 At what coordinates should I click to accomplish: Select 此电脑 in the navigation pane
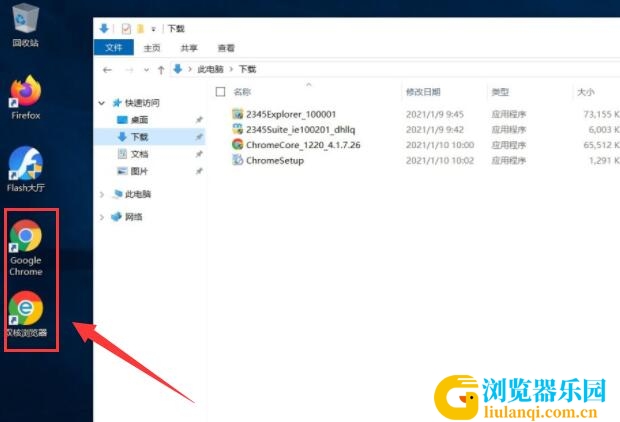(138, 194)
